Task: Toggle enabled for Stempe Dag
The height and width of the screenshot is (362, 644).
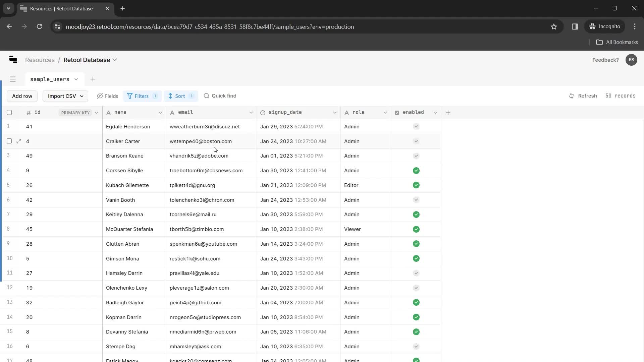Action: point(416,346)
